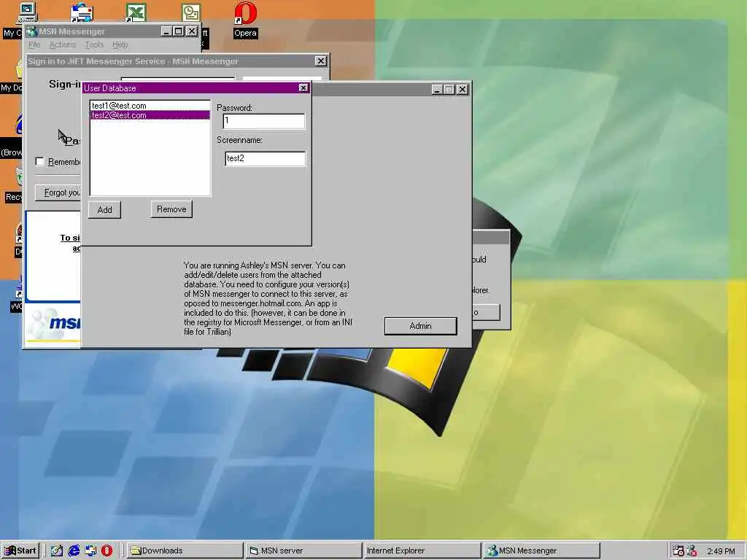Minimize the MSN Messenger window
The width and height of the screenshot is (747, 560).
pyautogui.click(x=166, y=31)
